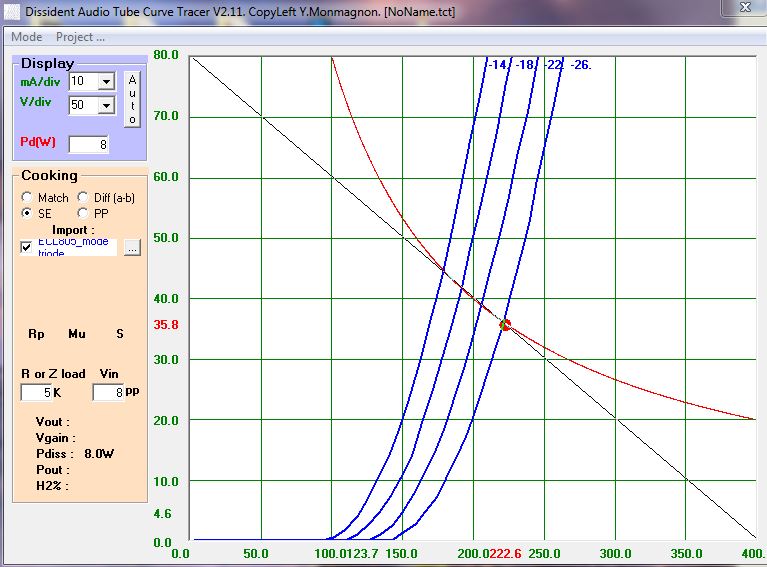Open the Project ... menu
The height and width of the screenshot is (567, 767).
coord(80,37)
